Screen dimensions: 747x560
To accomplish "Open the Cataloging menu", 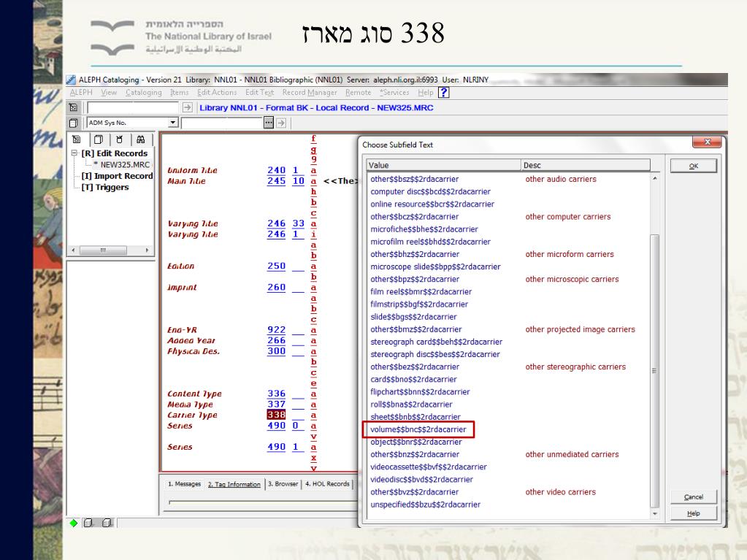I will 143,93.
